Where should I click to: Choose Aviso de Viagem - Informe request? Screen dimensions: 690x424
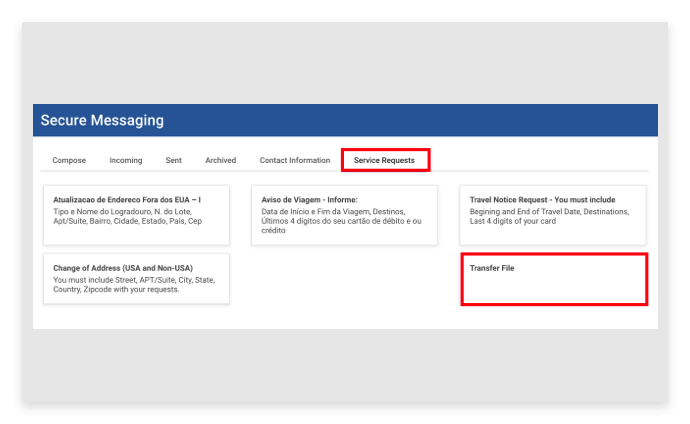point(309,200)
